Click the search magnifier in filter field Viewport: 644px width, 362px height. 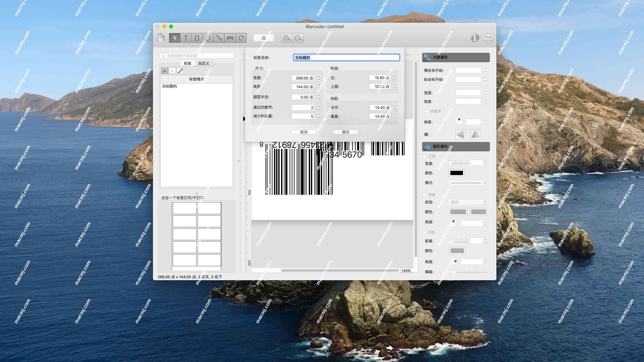coord(163,55)
